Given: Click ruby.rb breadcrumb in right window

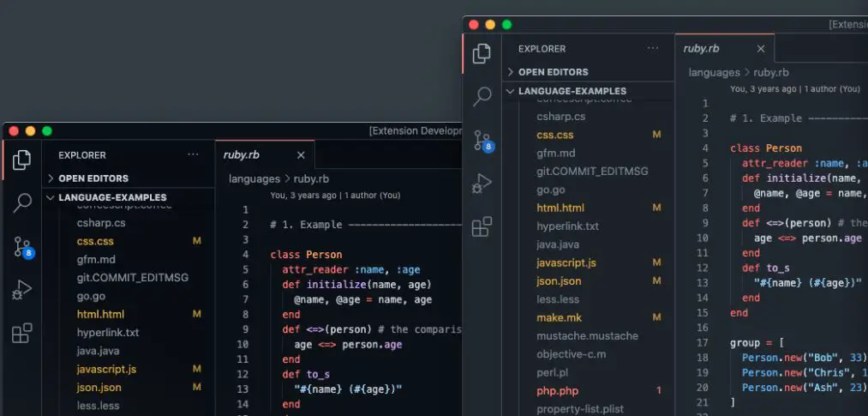Looking at the screenshot, I should [771, 73].
